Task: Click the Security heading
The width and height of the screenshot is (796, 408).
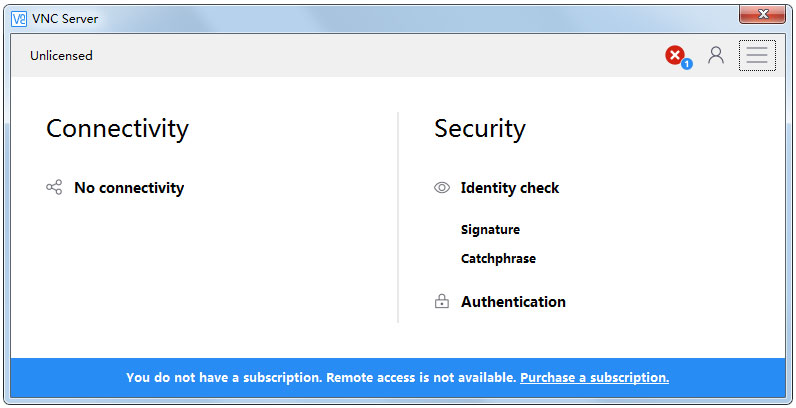Action: (480, 128)
